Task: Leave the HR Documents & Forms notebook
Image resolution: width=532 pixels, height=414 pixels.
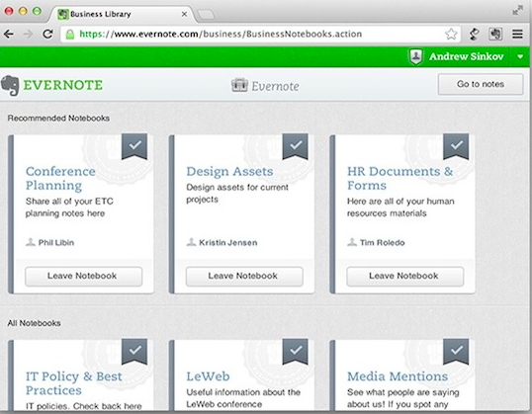Action: tap(404, 276)
